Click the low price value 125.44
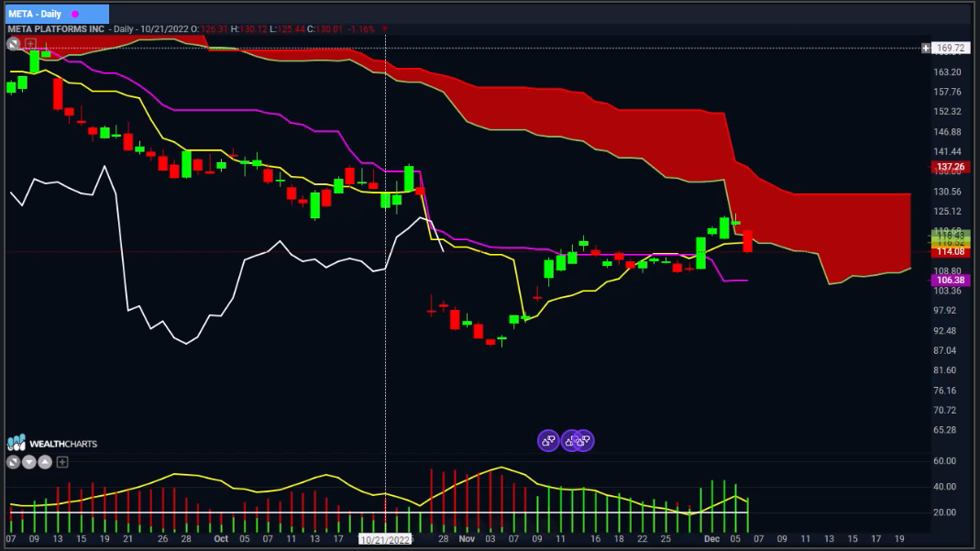Image resolution: width=980 pixels, height=551 pixels. [291, 29]
